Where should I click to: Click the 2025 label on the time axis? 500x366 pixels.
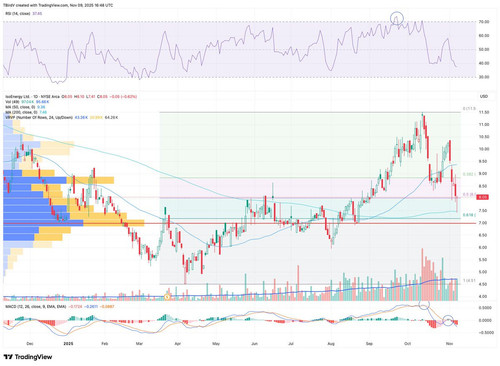68,343
